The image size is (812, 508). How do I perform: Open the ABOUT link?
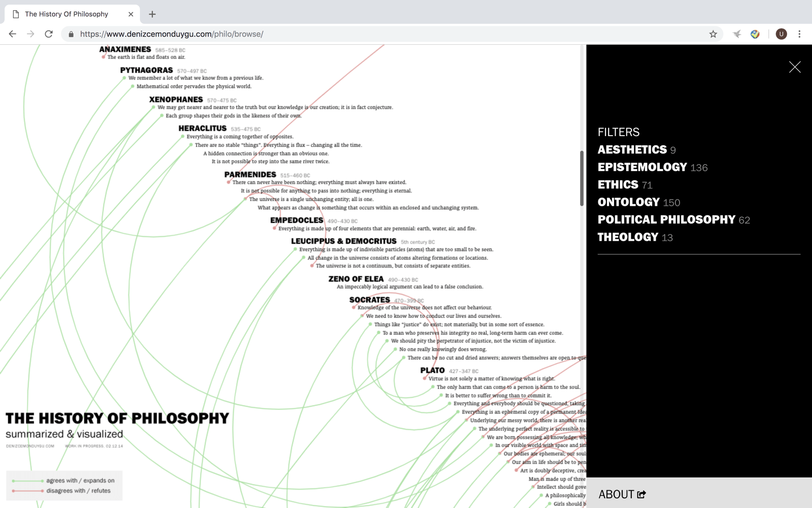coord(622,494)
